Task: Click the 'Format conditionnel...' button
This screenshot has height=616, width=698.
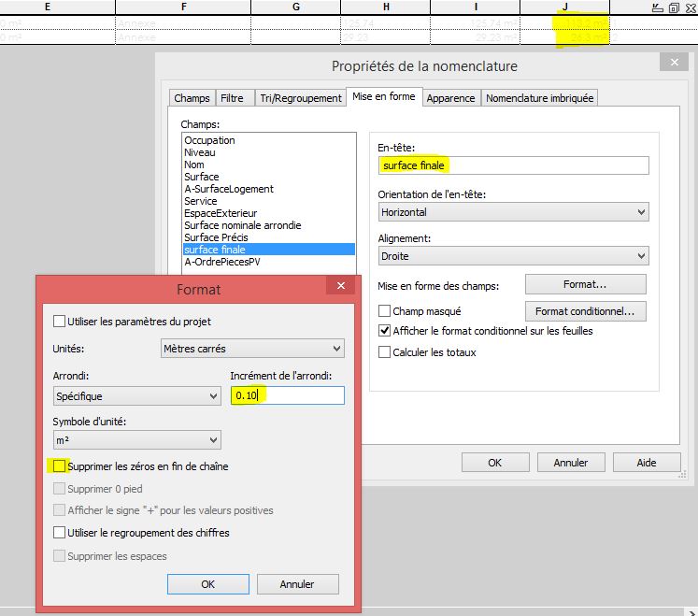Action: coord(585,311)
